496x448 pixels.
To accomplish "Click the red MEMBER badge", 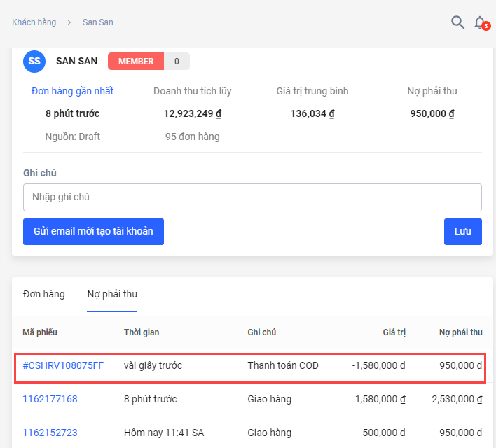I will pos(136,62).
